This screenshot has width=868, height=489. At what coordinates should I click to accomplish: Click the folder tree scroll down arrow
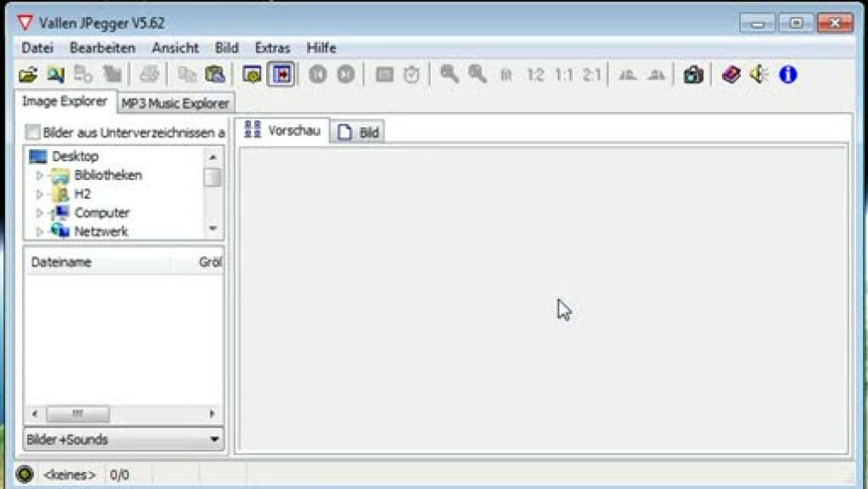212,229
